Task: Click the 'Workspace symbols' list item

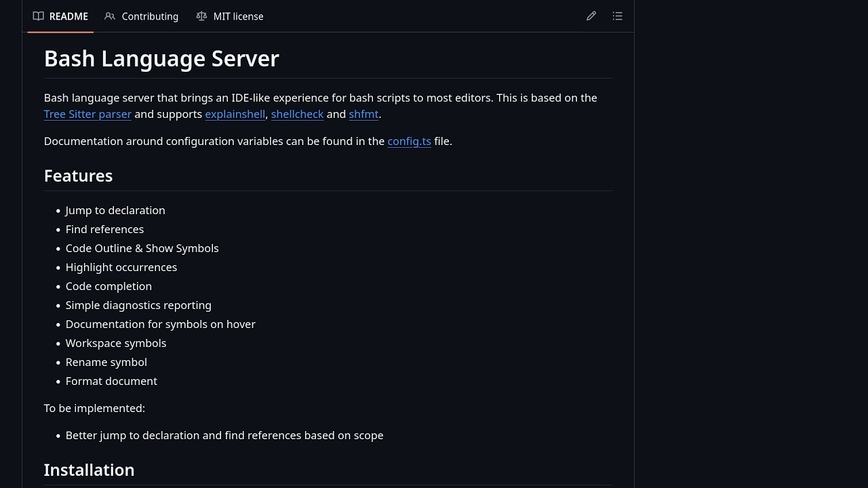Action: coord(116,343)
